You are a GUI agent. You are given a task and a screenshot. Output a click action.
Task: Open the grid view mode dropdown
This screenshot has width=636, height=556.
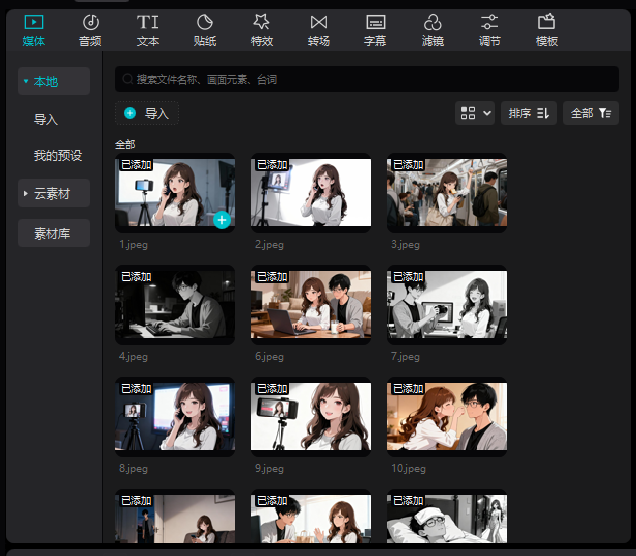pos(476,113)
